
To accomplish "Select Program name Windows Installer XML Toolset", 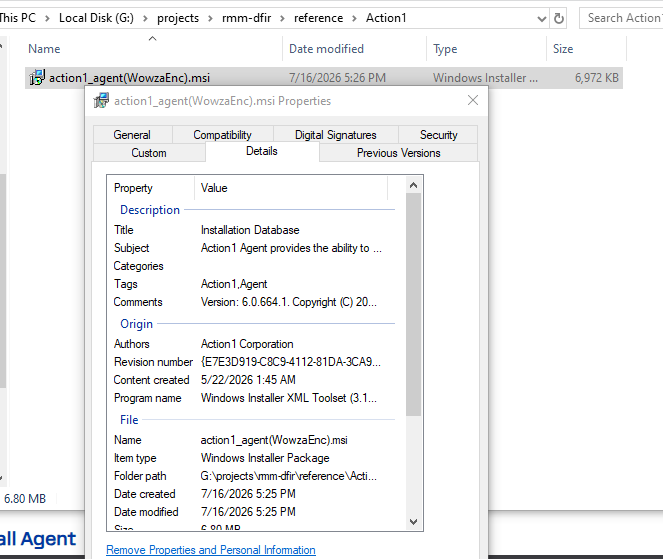I will [x=288, y=398].
